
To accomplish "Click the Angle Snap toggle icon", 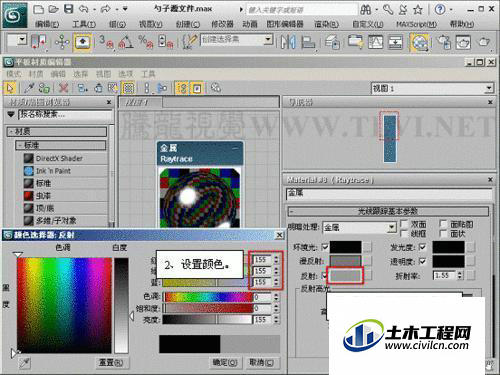I will [x=125, y=42].
